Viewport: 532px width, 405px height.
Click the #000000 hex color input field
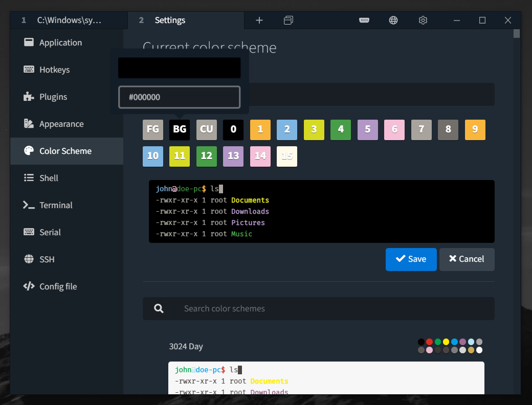coord(179,97)
